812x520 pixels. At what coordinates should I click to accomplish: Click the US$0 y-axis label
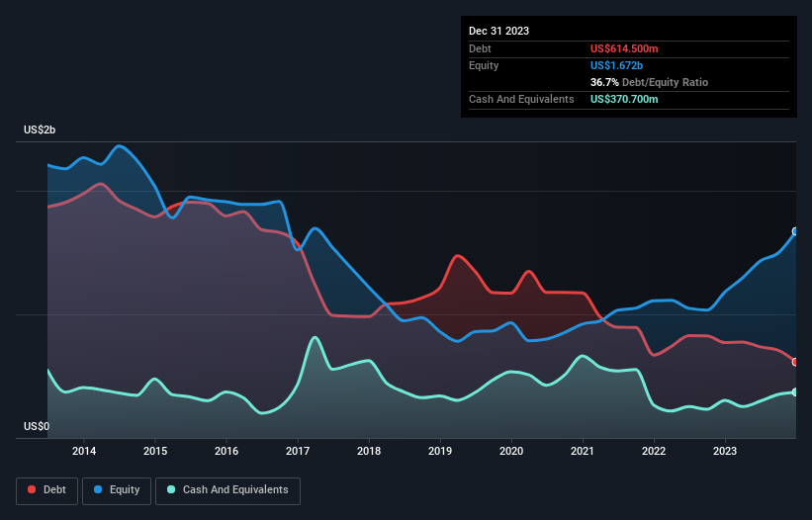point(37,426)
